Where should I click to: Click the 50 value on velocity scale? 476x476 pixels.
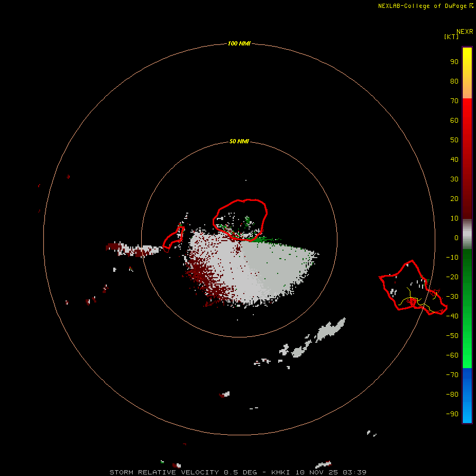click(454, 140)
